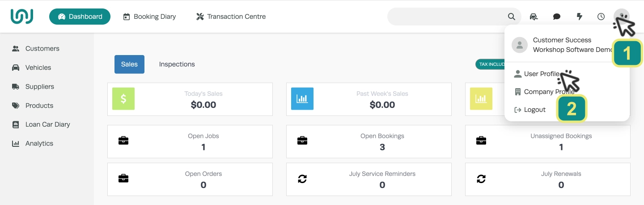Open Loan Car Diary in sidebar

tap(47, 124)
